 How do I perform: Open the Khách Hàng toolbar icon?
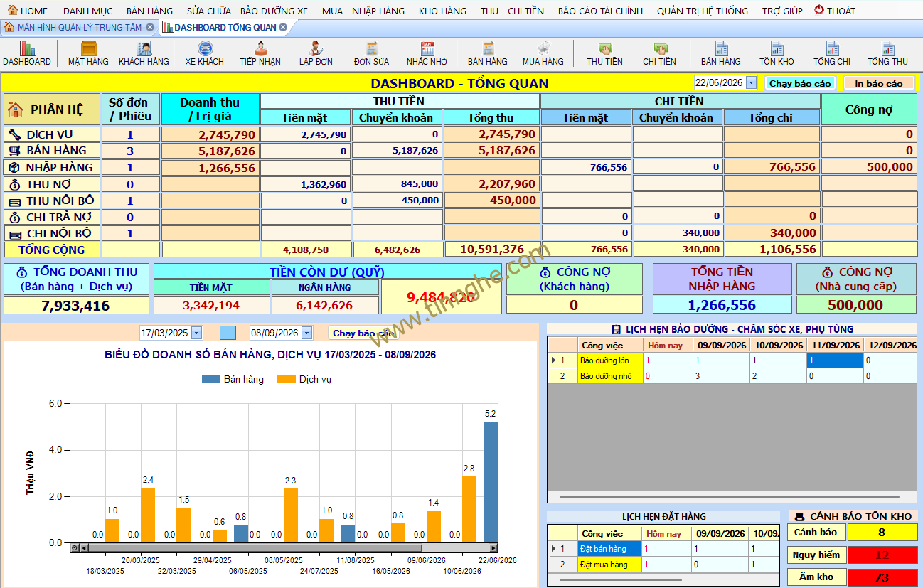coord(144,53)
